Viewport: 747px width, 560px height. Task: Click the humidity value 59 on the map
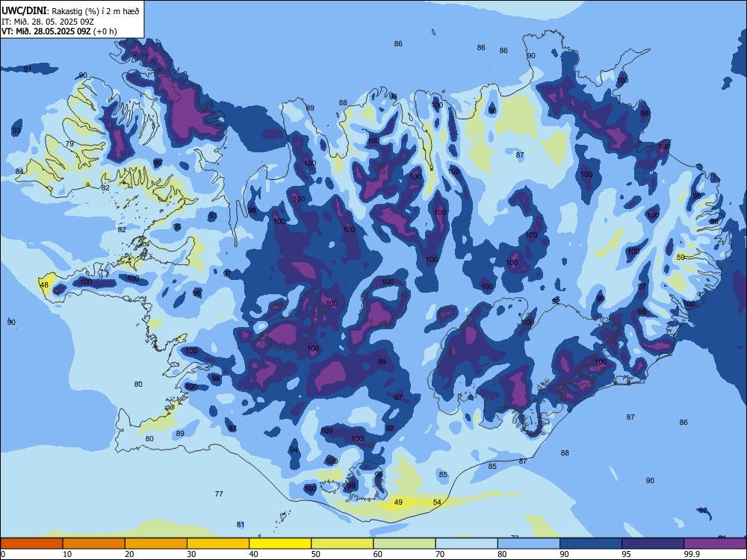point(681,257)
